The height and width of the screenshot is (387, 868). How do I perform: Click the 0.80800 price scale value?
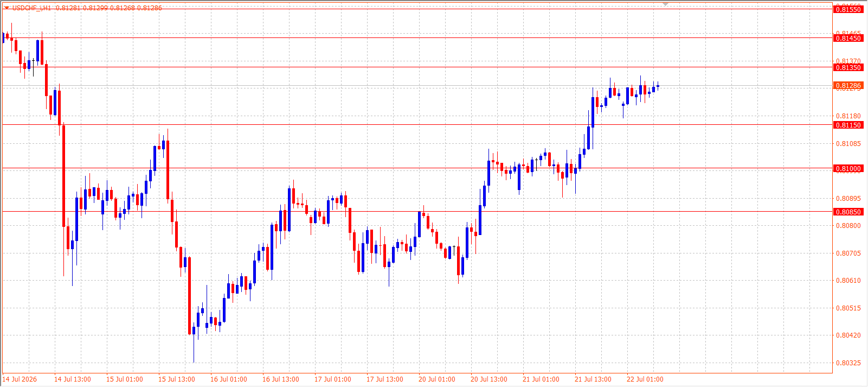(848, 226)
